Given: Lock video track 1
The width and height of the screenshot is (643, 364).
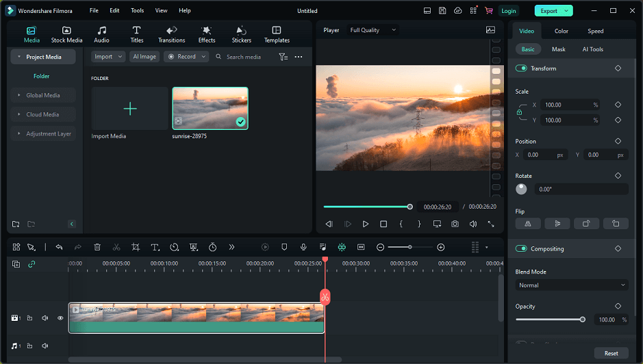Looking at the screenshot, I should coord(30,318).
